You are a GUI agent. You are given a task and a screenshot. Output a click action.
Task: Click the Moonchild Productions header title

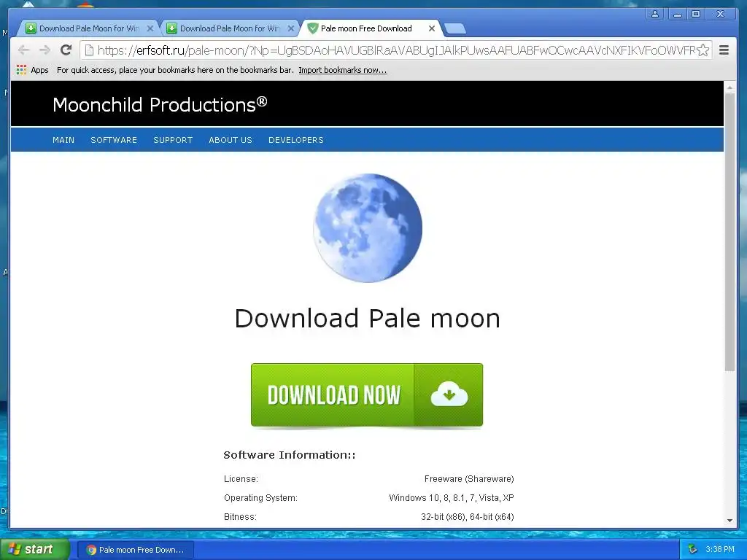(160, 105)
